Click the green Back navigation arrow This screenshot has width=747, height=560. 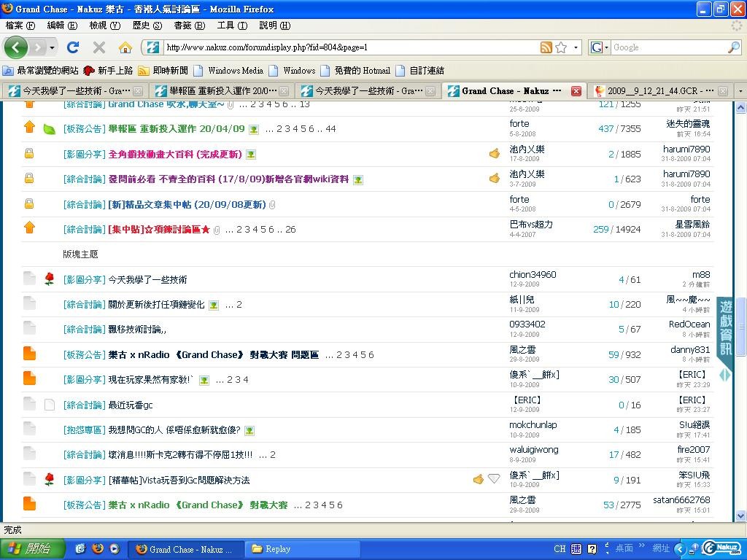coord(16,47)
